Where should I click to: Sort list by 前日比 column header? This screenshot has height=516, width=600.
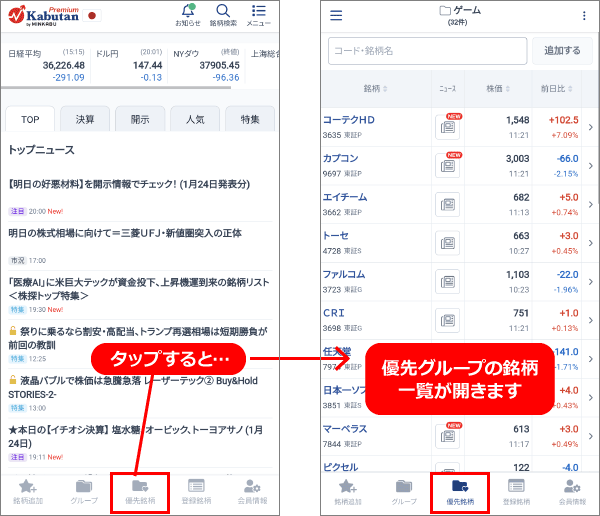[x=556, y=89]
